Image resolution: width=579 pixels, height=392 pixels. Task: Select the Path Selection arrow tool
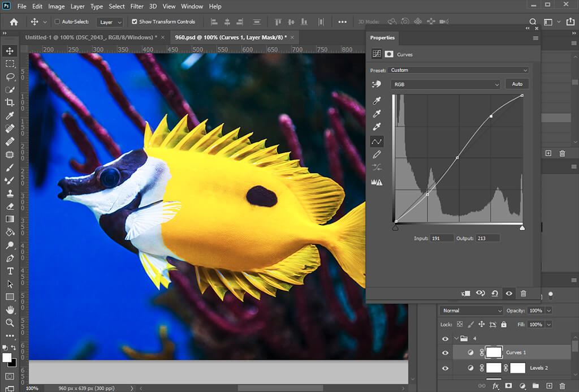[x=10, y=284]
